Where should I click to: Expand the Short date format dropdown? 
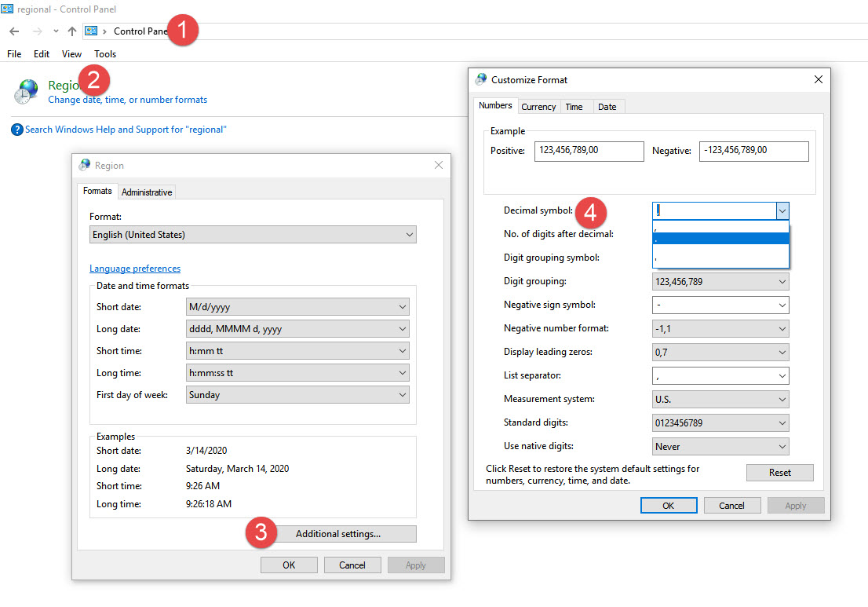297,307
